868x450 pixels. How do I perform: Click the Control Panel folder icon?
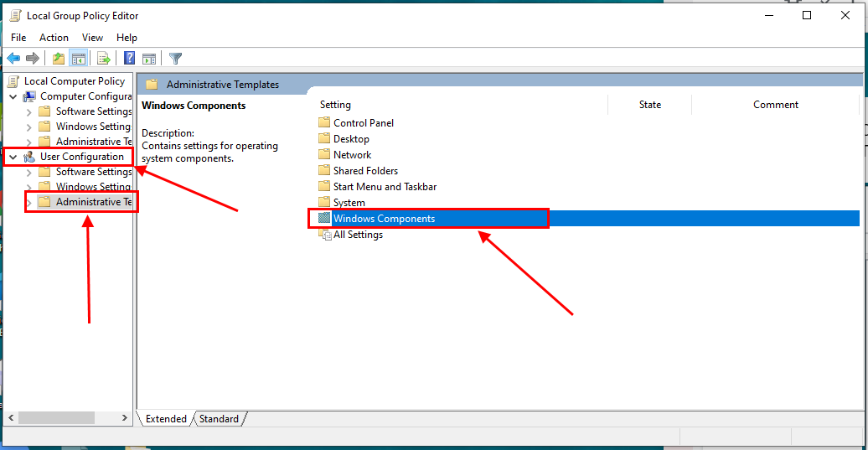324,122
